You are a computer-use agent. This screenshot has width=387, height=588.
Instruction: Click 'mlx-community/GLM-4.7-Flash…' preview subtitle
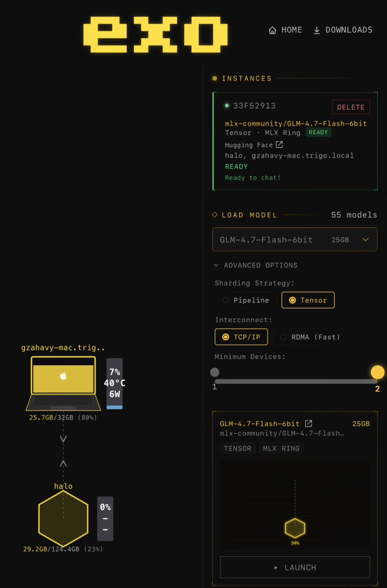(282, 434)
